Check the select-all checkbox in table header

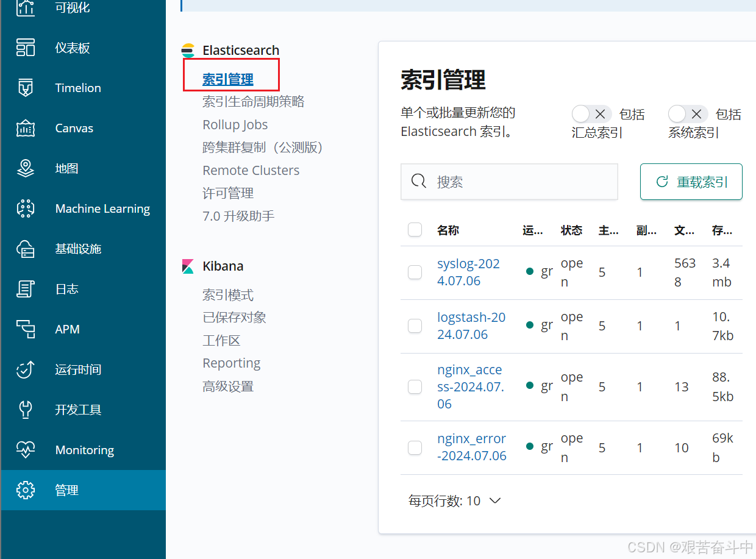415,230
